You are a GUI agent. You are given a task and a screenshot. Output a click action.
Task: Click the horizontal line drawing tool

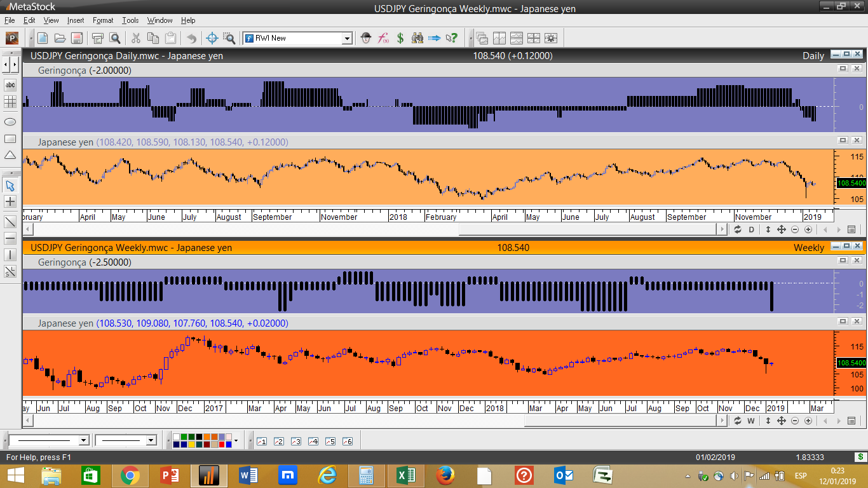(x=10, y=238)
